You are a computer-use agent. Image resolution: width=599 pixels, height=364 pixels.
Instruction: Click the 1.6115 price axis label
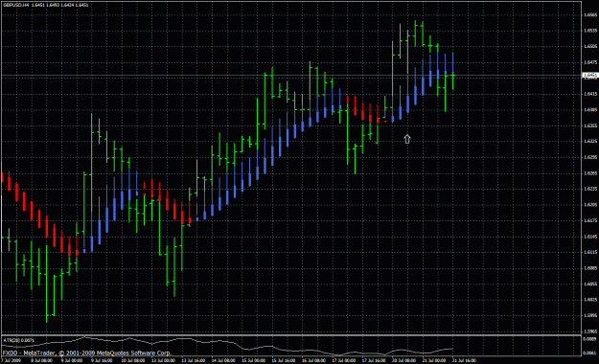tap(590, 252)
